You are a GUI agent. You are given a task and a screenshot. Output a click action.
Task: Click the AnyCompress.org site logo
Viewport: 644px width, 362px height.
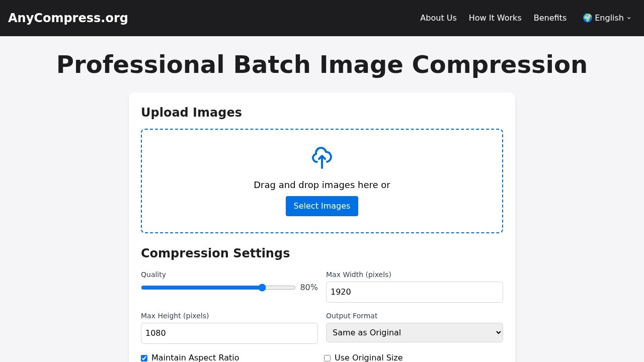(x=68, y=18)
